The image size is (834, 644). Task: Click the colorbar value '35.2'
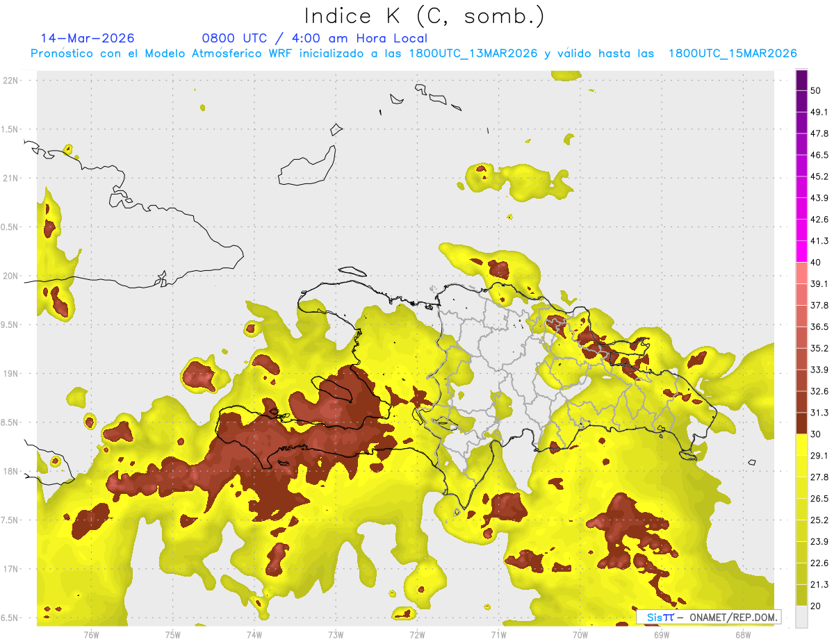819,348
